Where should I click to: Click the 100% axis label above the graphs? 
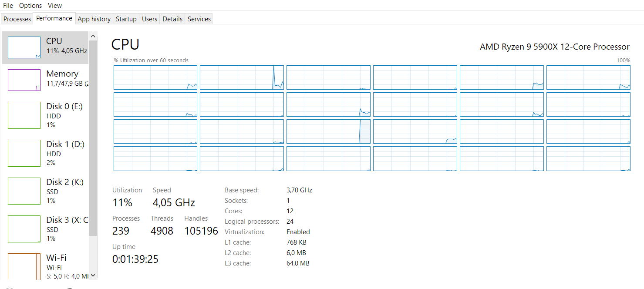[x=624, y=60]
